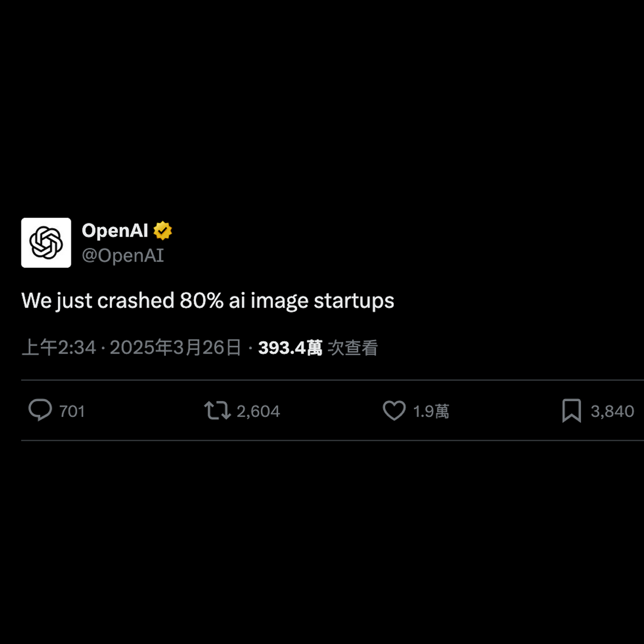Bookmark the tweet with the bookmark icon

tap(572, 411)
